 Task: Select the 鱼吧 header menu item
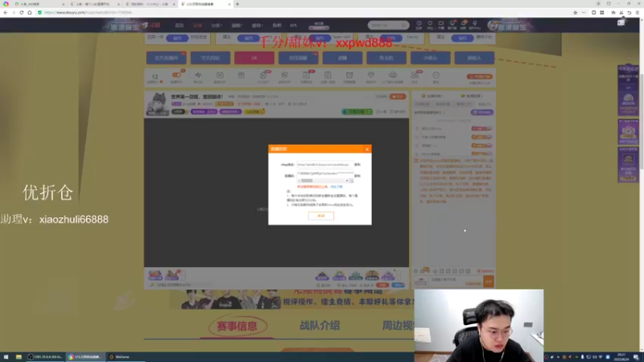point(277,26)
